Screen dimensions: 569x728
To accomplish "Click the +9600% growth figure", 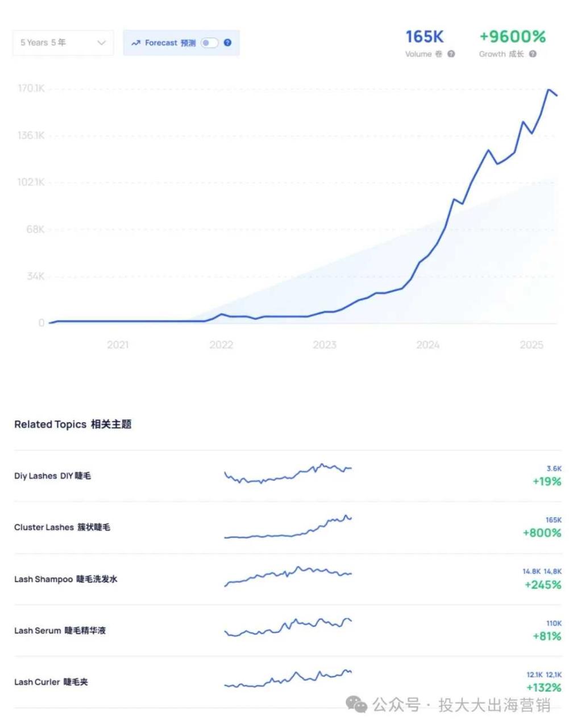I will 512,37.
